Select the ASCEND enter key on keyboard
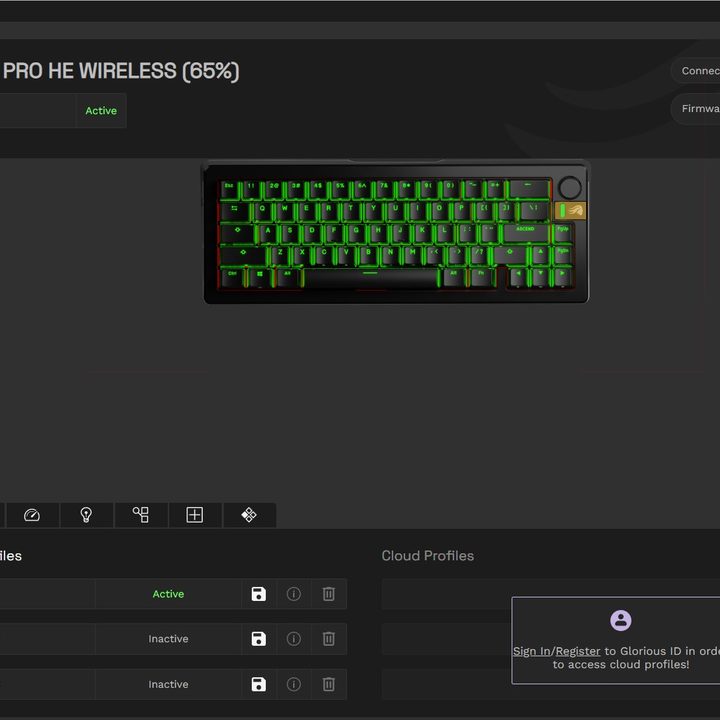 (525, 232)
